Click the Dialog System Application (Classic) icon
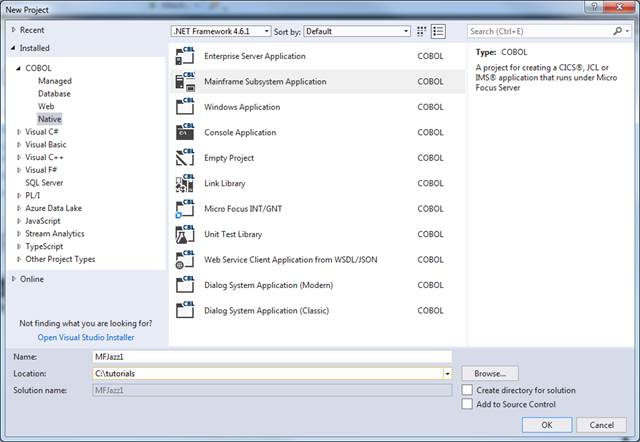Screen dimensions: 640x442 tap(185, 310)
